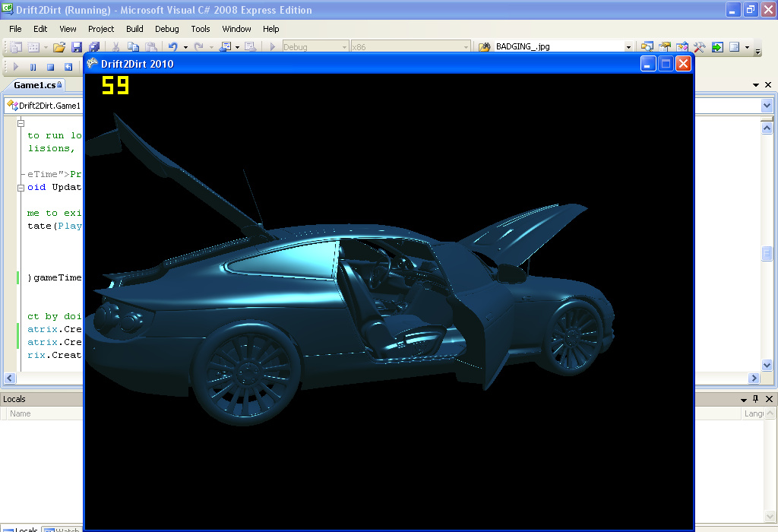Click the Object Browser toolbar icon
The width and height of the screenshot is (778, 532).
[682, 46]
